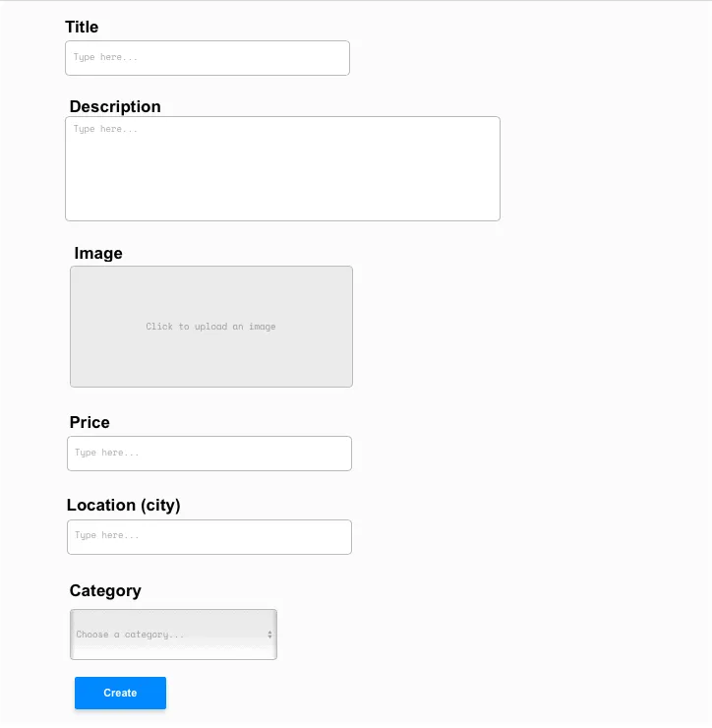
Task: Click "Type here..." placeholder in Title field
Action: (105, 57)
